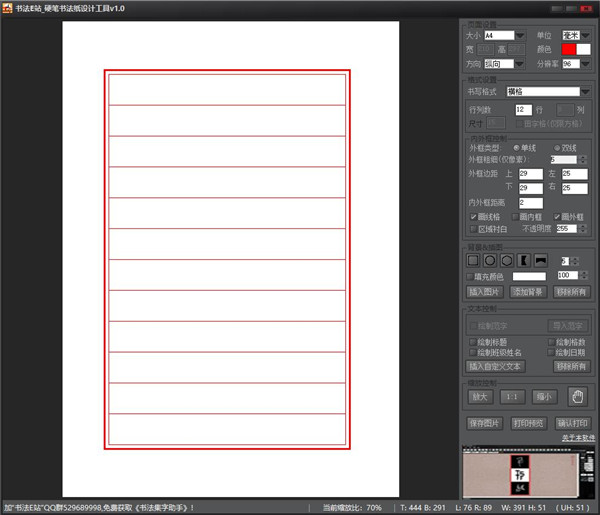Select the hexagon shape background icon

[x=507, y=261]
